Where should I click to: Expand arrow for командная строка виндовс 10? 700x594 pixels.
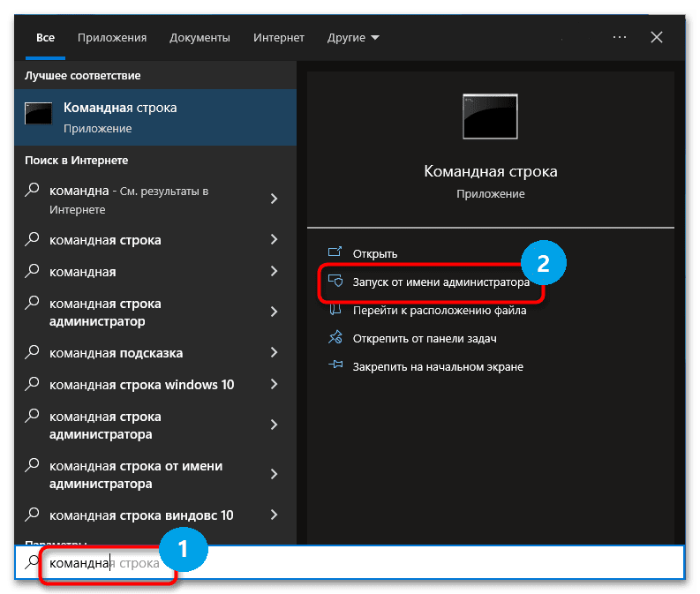pos(274,515)
